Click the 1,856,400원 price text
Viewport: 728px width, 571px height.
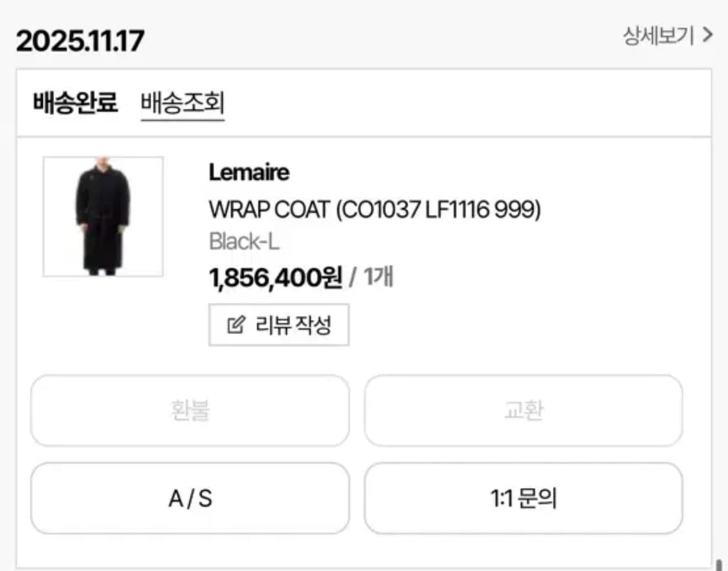(x=275, y=278)
